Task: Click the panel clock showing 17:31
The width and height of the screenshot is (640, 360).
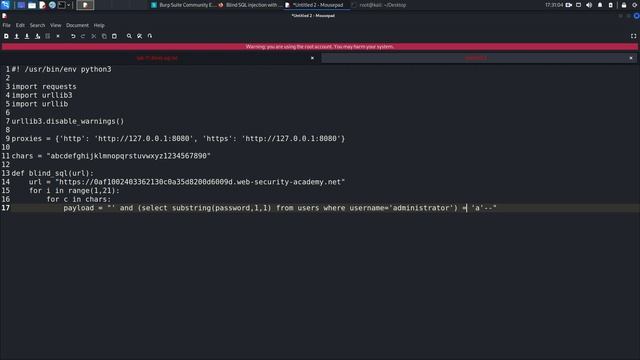Action: 553,5
